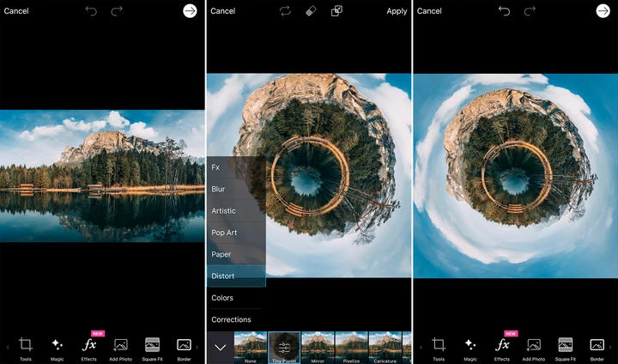Choose the Pop Art effects category
The image size is (618, 364).
pos(236,233)
